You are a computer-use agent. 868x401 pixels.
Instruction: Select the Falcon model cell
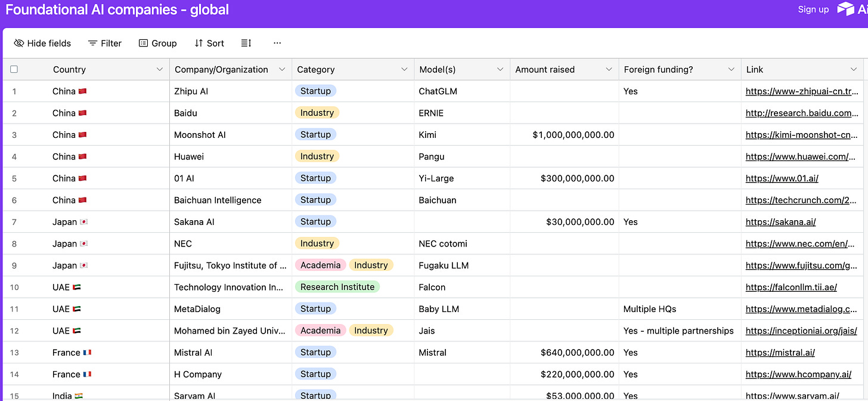click(x=462, y=287)
